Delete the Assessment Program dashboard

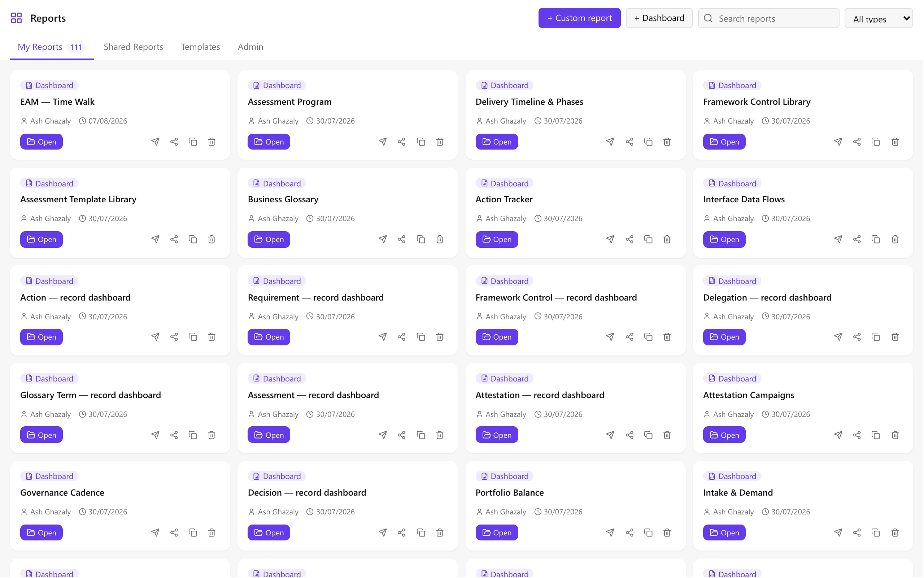point(440,142)
